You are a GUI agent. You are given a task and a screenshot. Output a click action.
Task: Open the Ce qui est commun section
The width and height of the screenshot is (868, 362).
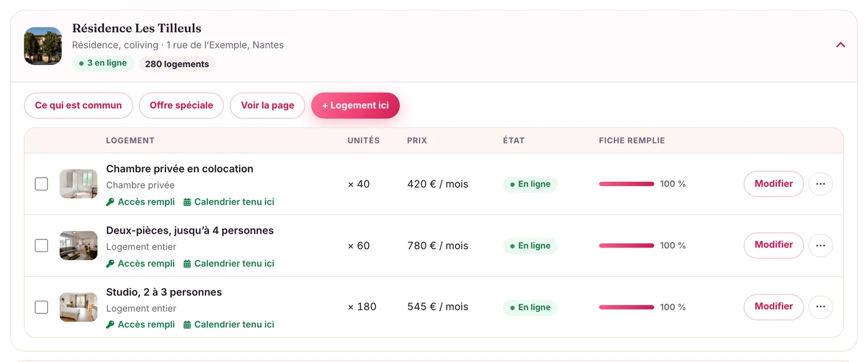click(x=79, y=105)
